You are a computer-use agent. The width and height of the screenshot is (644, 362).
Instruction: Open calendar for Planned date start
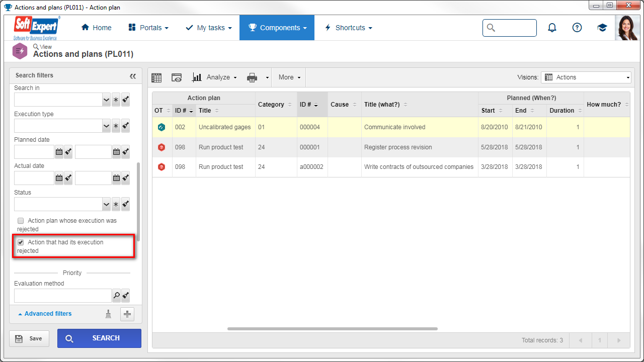pos(59,151)
